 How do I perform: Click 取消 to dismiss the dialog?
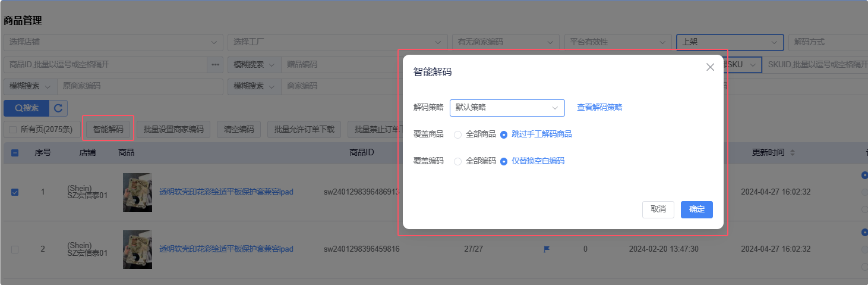coord(658,209)
